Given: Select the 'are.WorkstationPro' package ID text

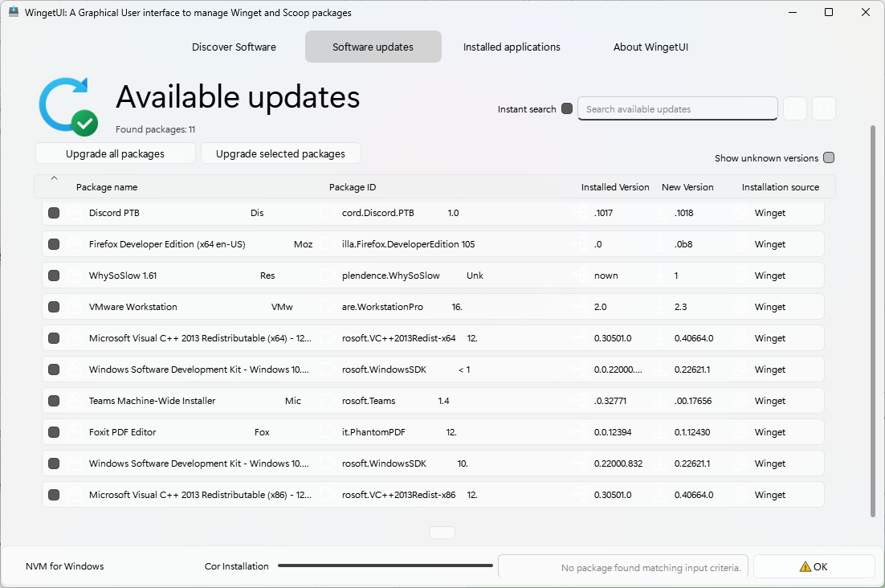Looking at the screenshot, I should click(x=382, y=307).
